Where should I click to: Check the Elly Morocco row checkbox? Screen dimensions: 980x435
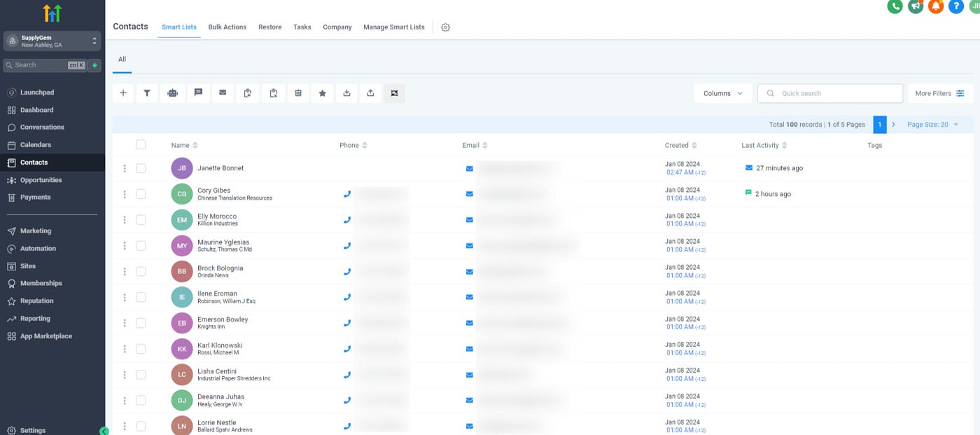tap(141, 220)
